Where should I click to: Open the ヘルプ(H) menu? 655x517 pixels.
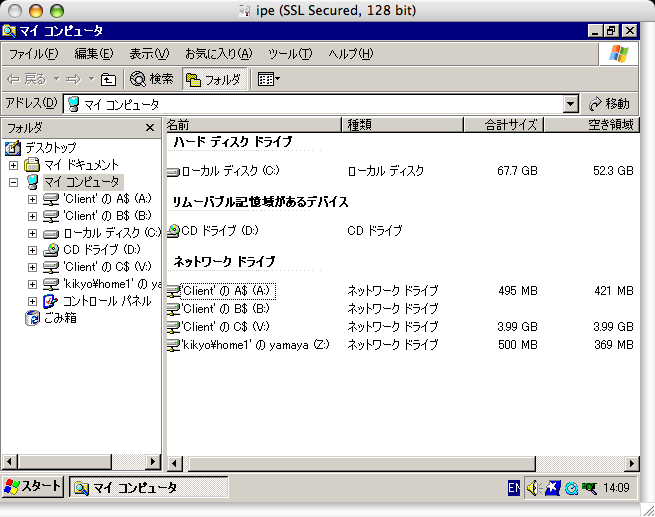click(350, 54)
